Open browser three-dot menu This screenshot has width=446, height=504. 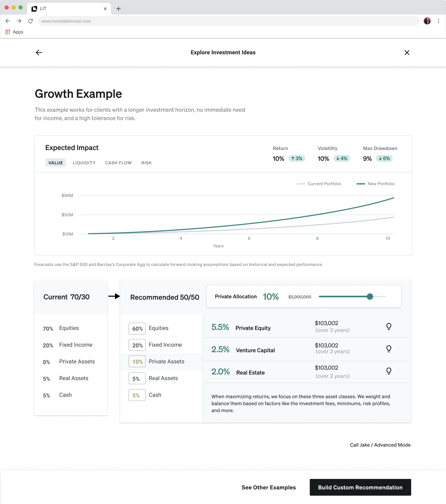tap(438, 21)
